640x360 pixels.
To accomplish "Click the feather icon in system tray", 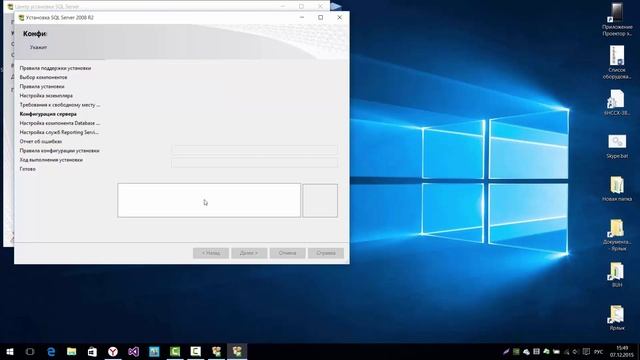I will 506,351.
